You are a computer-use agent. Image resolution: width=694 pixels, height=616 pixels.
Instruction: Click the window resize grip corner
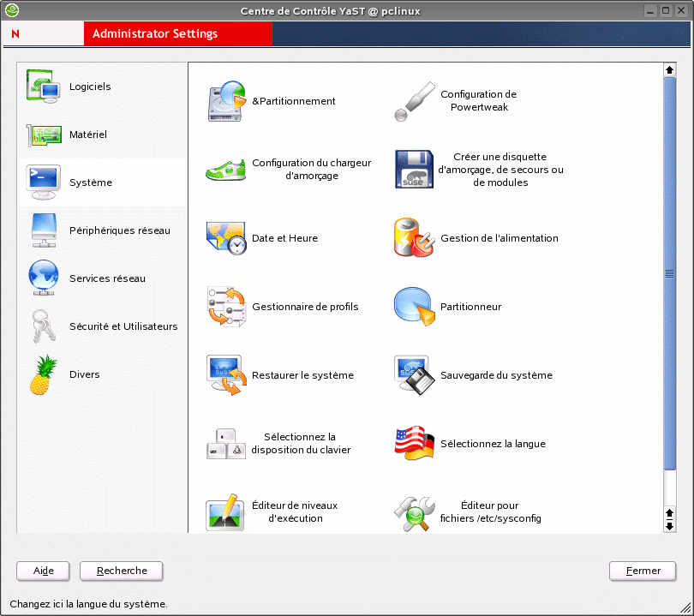coord(685,607)
